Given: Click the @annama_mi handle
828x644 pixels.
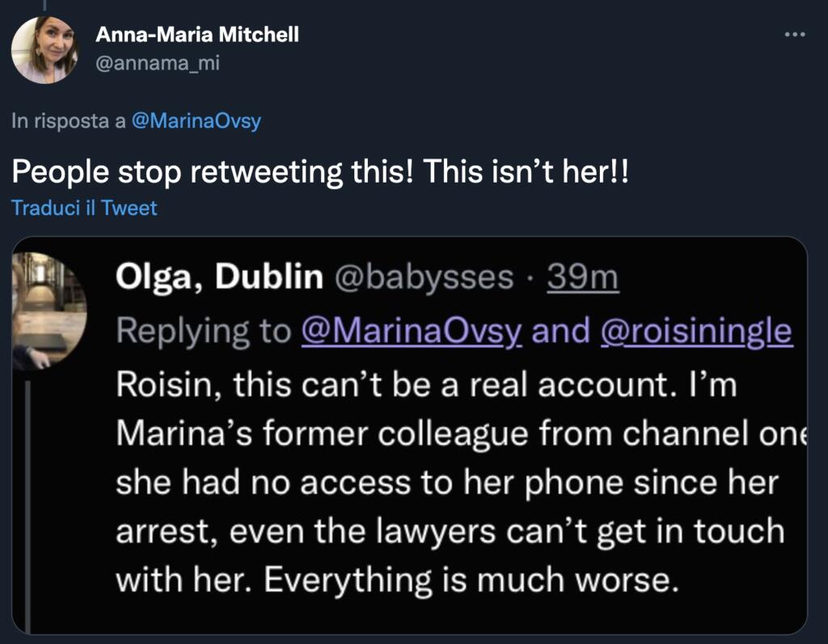Looking at the screenshot, I should pos(157,63).
